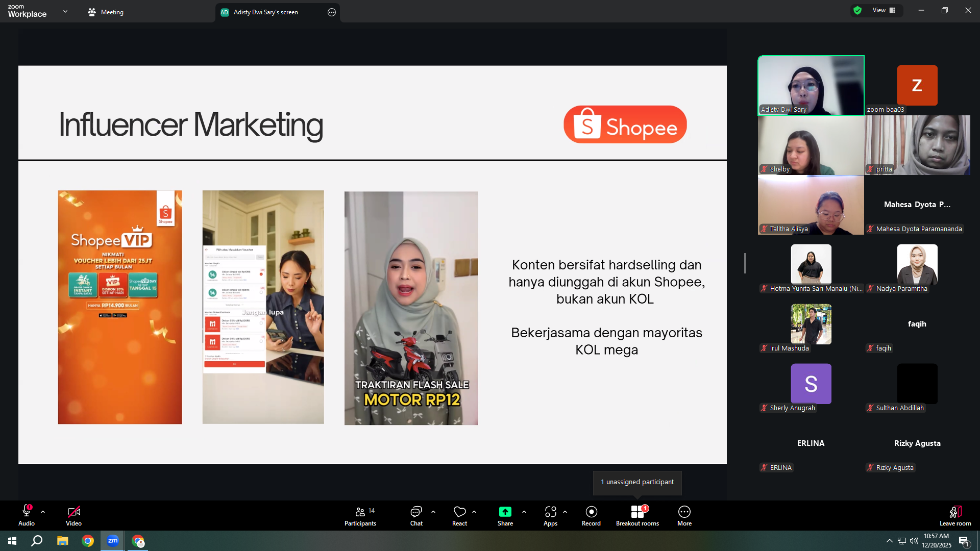
Task: Click the panel resize handle beside gallery
Action: pyautogui.click(x=745, y=263)
